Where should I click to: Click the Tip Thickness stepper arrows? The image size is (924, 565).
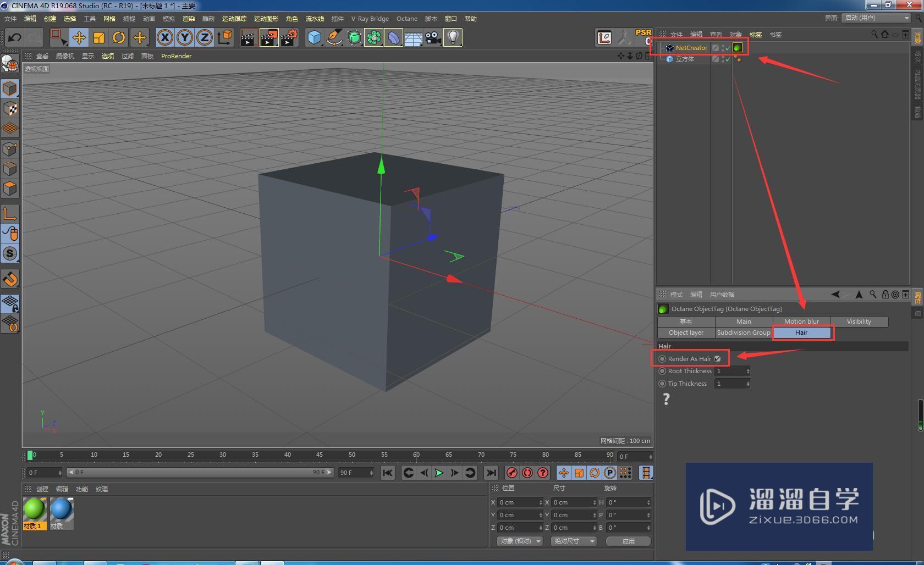pos(748,384)
